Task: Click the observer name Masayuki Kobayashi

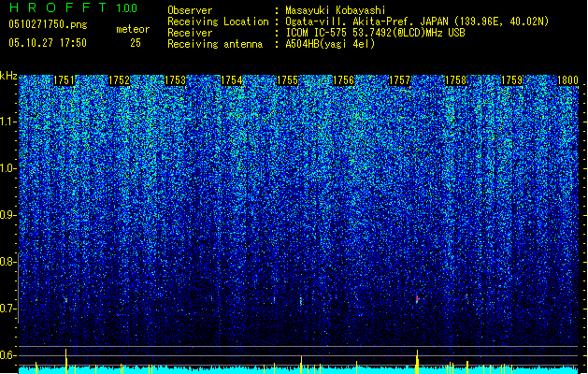Action: (x=336, y=10)
